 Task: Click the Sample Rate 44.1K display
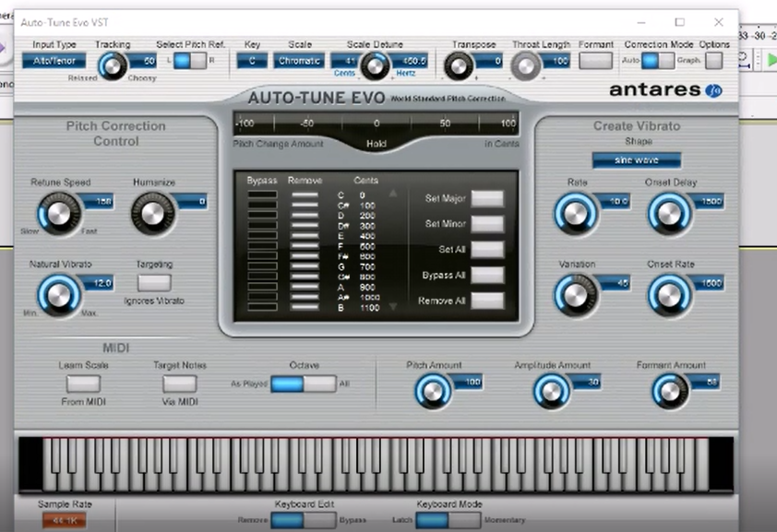pos(65,520)
